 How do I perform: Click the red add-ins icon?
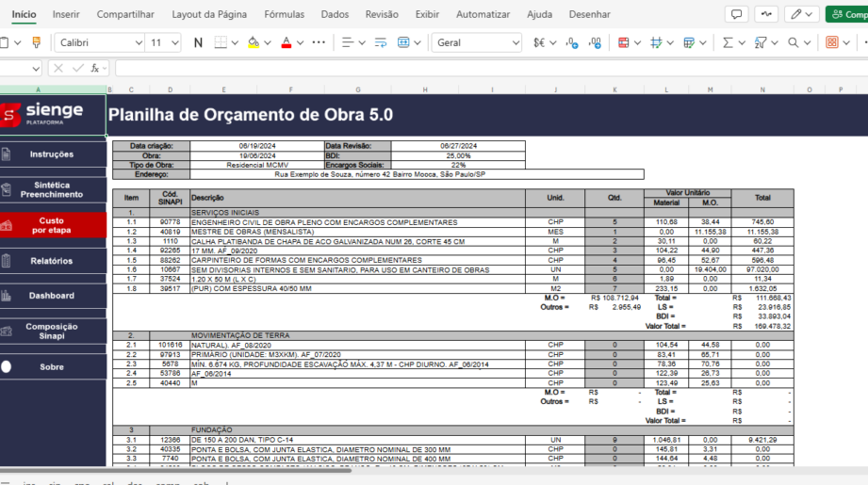[832, 42]
